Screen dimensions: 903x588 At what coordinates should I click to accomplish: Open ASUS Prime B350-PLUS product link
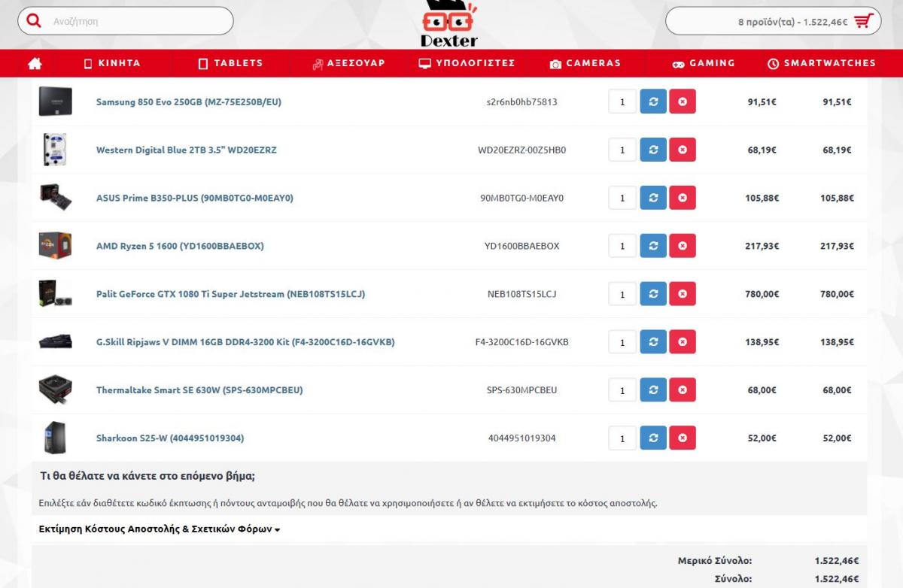tap(195, 198)
